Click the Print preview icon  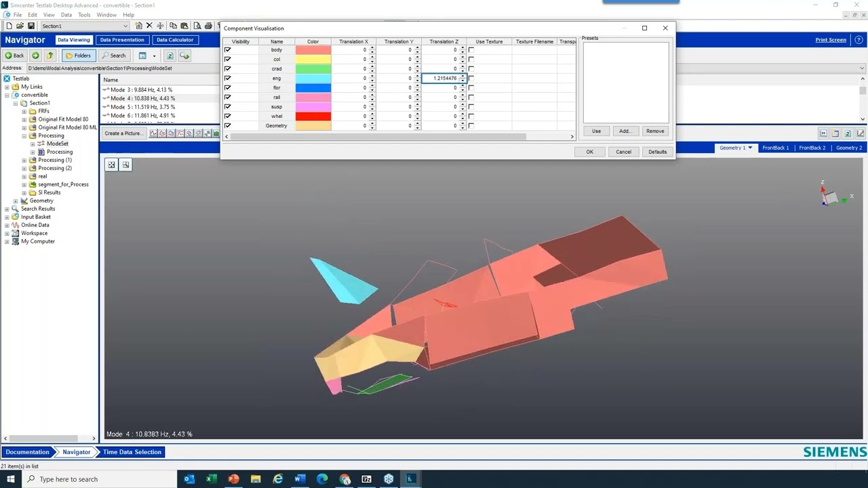197,26
